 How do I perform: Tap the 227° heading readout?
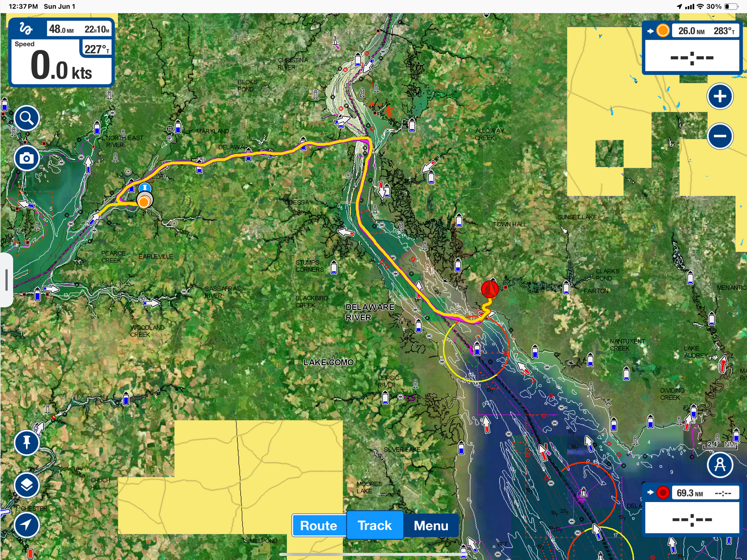97,49
